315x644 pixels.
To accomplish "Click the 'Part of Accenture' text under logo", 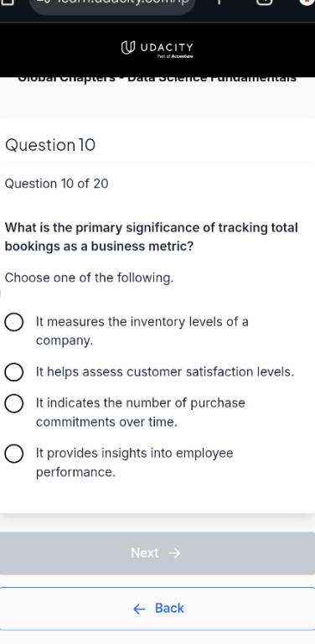I will click(x=175, y=56).
